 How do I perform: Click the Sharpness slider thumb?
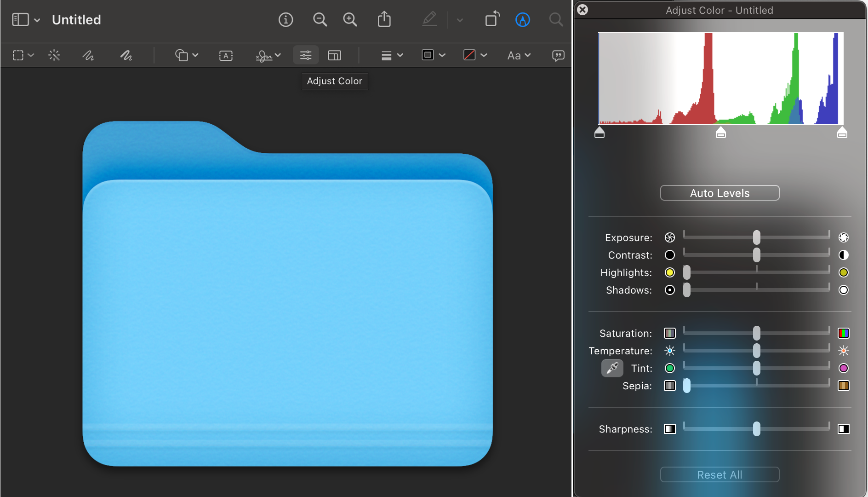click(756, 429)
